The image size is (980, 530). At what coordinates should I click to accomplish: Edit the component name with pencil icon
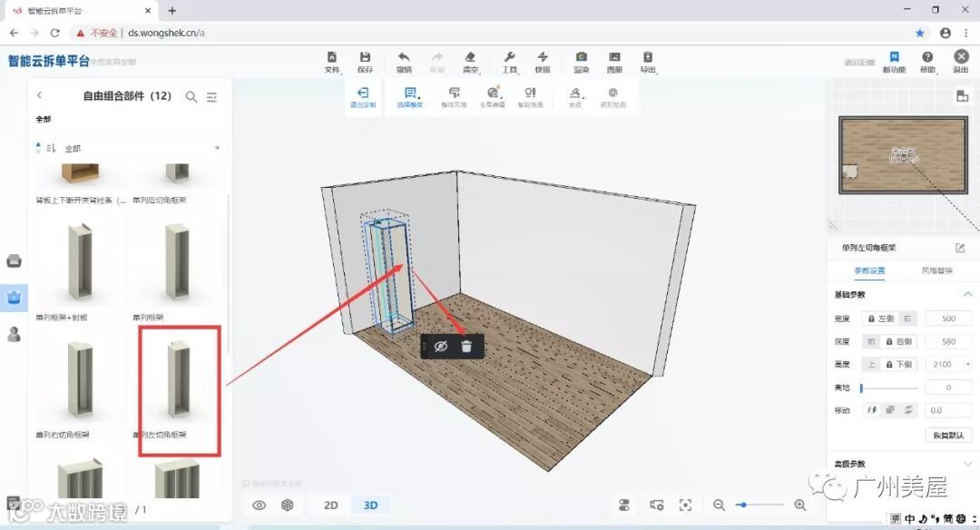[x=960, y=248]
